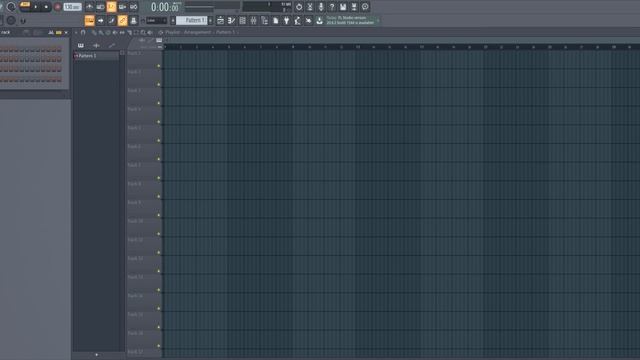Click the circular icon right of the CPU panel
This screenshot has width=640, height=360.
(299, 7)
